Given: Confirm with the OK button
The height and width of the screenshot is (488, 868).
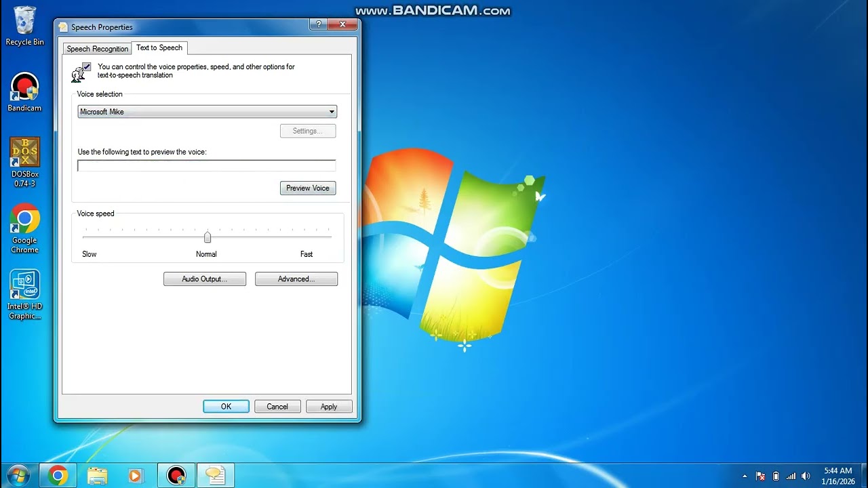Looking at the screenshot, I should pos(226,407).
